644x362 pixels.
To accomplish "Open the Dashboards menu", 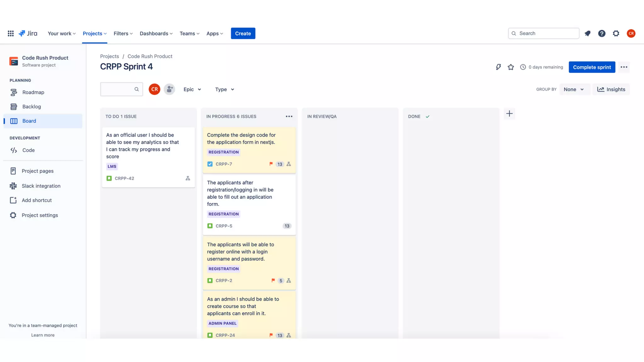I will pos(156,33).
